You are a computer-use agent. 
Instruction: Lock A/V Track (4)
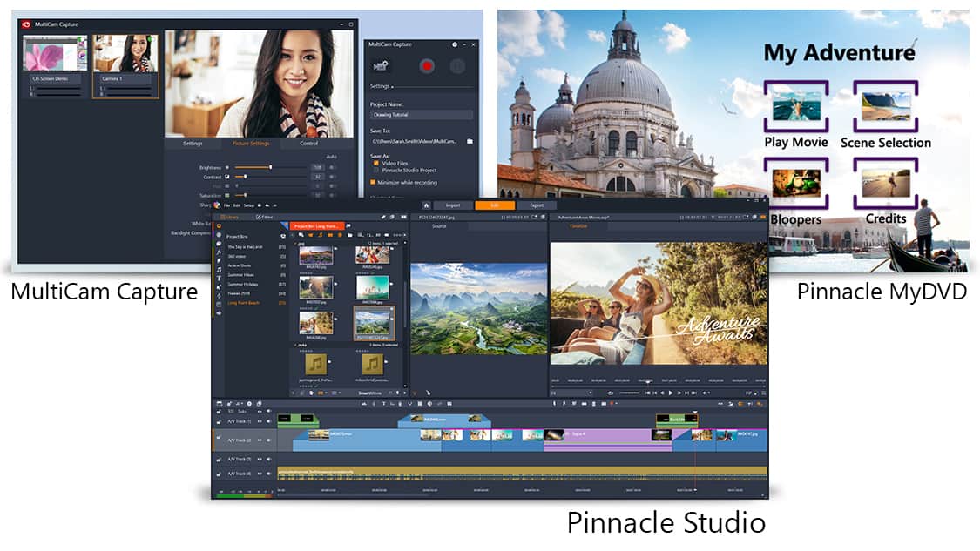[219, 474]
